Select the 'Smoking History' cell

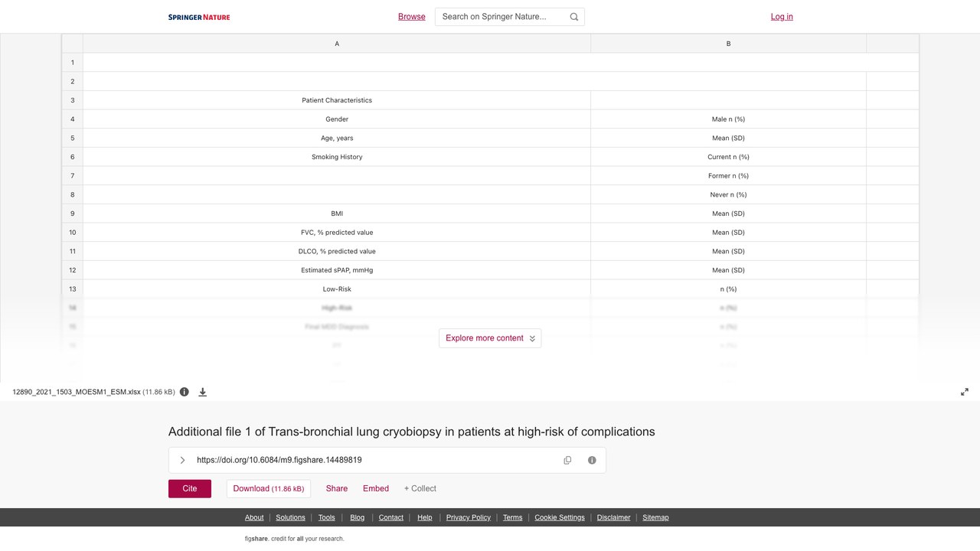tap(337, 157)
